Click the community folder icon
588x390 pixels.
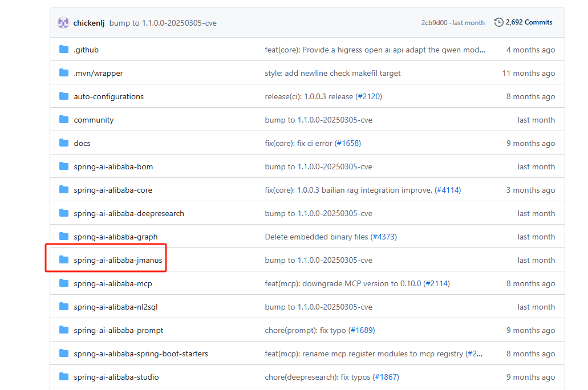tap(64, 120)
